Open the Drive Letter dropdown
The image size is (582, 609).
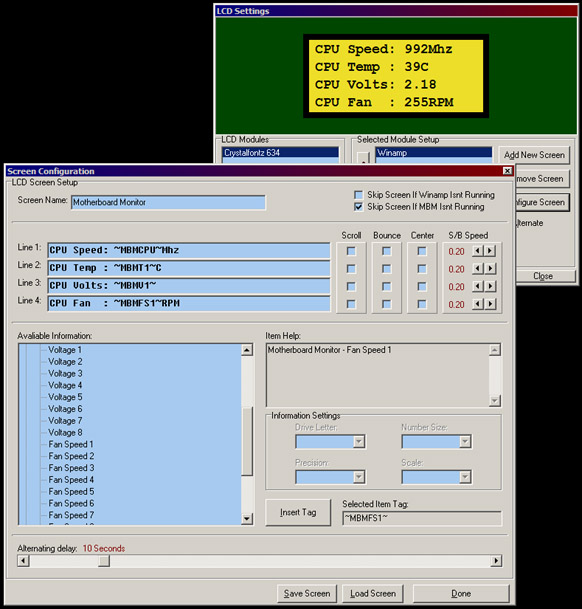(359, 442)
